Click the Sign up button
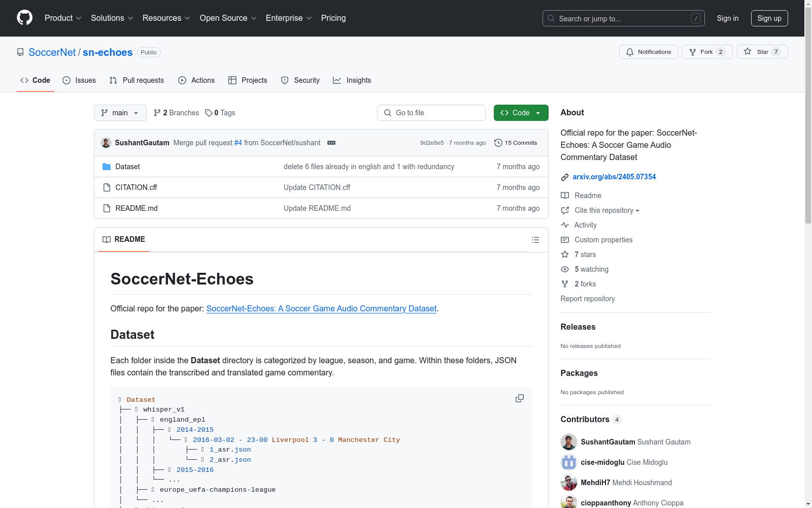Image resolution: width=812 pixels, height=508 pixels. tap(769, 18)
